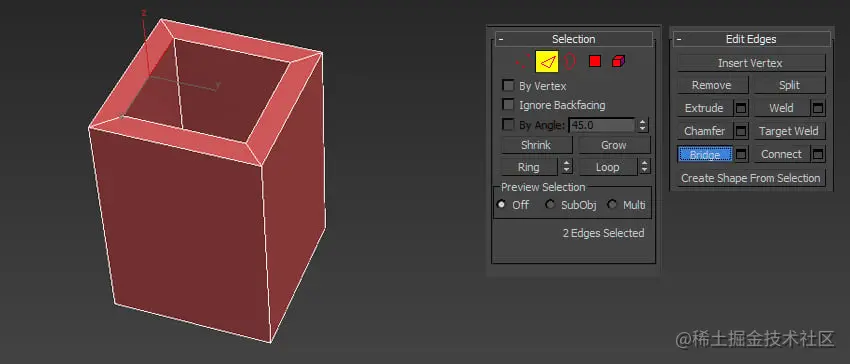850x364 pixels.
Task: Click Create Shape From Selection
Action: (x=751, y=178)
